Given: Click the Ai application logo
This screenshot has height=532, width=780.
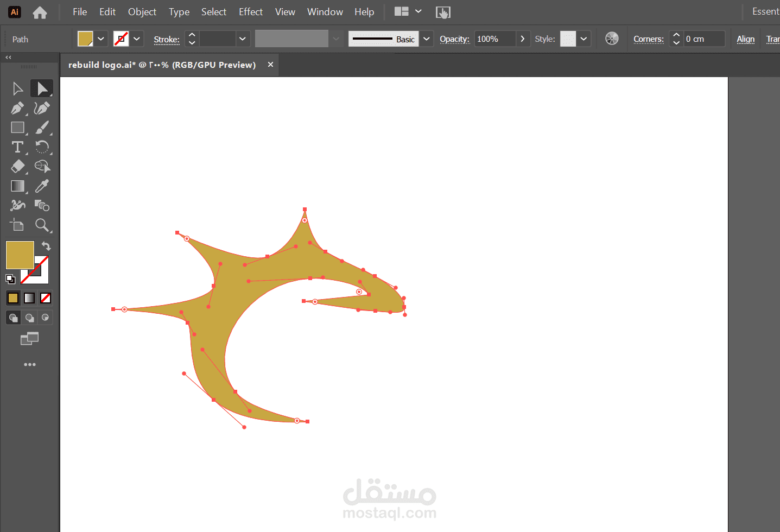Looking at the screenshot, I should point(15,12).
